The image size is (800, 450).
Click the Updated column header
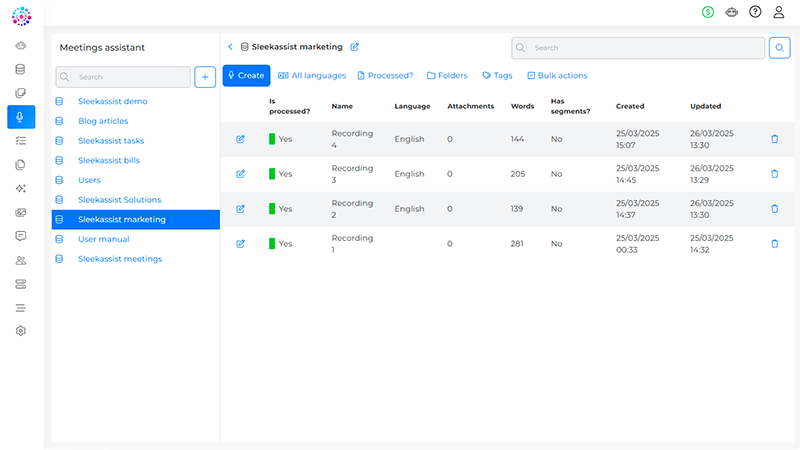pyautogui.click(x=706, y=106)
